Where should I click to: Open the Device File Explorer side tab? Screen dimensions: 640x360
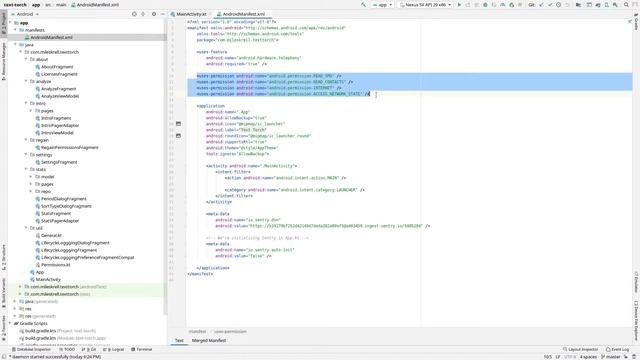pos(636,321)
